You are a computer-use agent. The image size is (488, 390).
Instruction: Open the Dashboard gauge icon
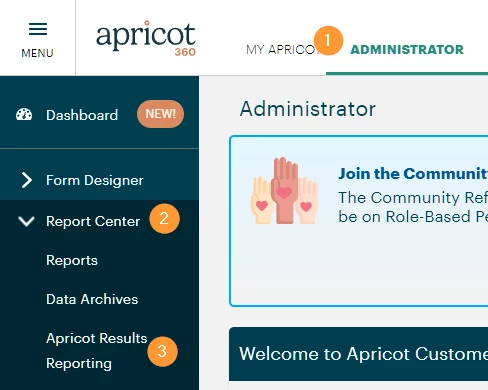(24, 115)
